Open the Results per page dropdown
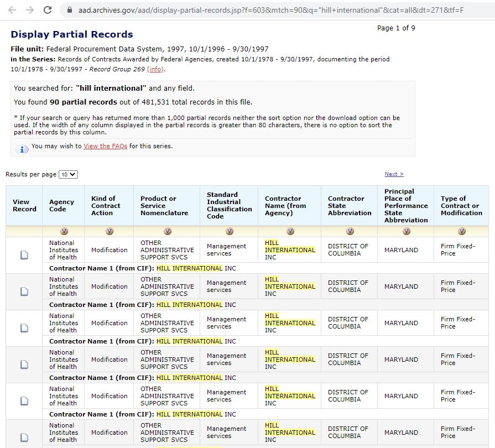The image size is (495, 448). [x=68, y=174]
